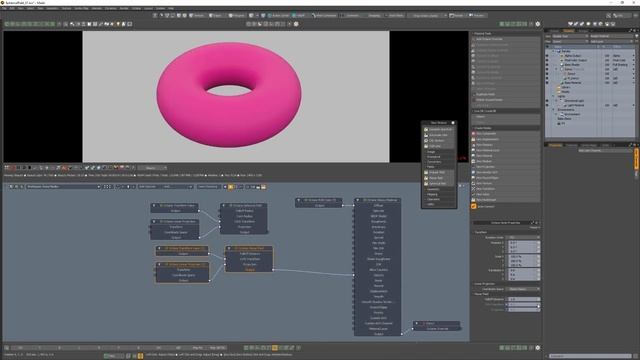640x360 pixels.
Task: Click Select Channels in the schematic toolbar
Action: 209,187
